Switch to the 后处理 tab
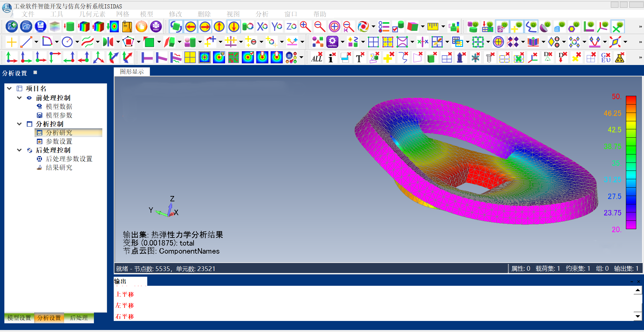Image resolution: width=644 pixels, height=332 pixels. pyautogui.click(x=79, y=318)
